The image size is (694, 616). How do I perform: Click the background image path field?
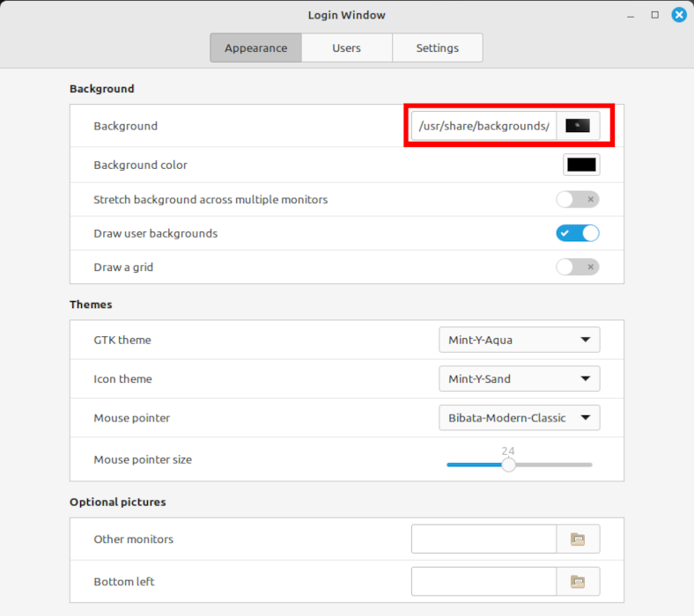coord(484,126)
